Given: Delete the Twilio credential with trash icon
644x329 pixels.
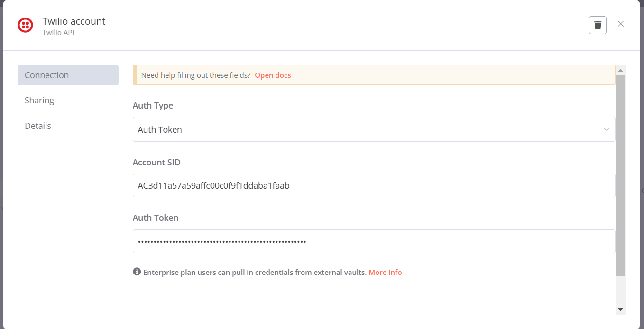Looking at the screenshot, I should click(x=598, y=25).
